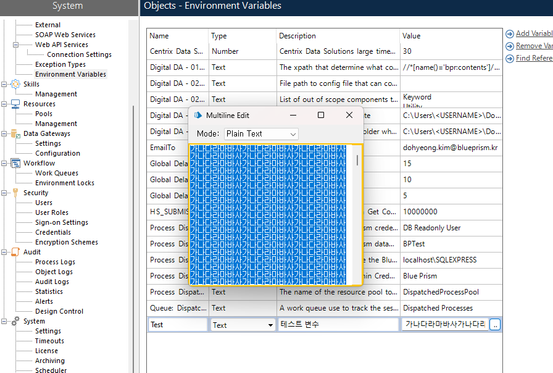Click the Resources monitor icon
The width and height of the screenshot is (553, 373).
pyautogui.click(x=16, y=104)
